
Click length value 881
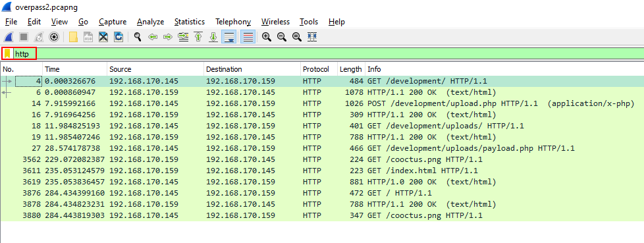click(356, 182)
